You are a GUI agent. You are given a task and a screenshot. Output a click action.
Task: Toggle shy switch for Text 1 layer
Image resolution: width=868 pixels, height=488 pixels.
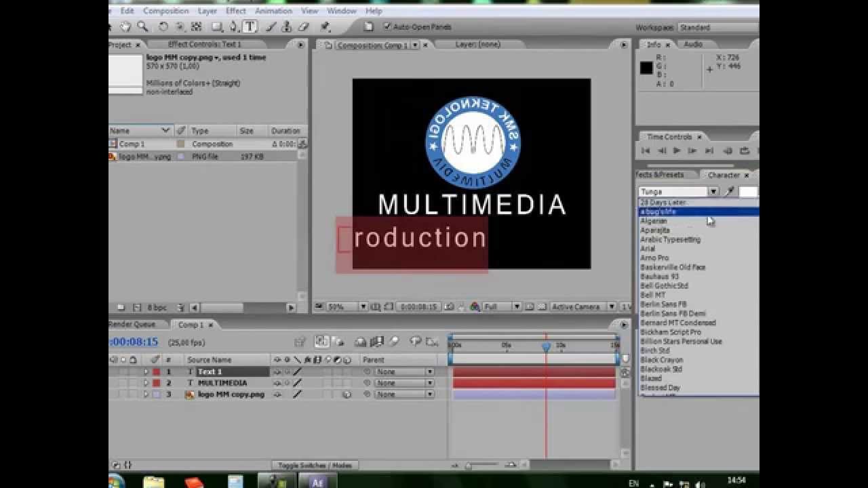coord(277,372)
